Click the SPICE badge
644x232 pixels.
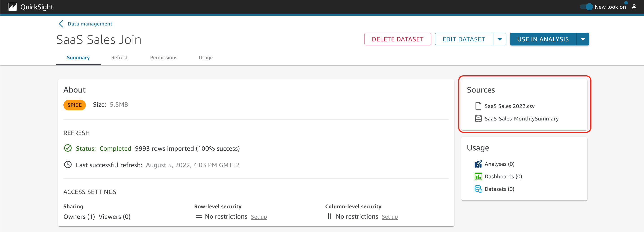(74, 105)
